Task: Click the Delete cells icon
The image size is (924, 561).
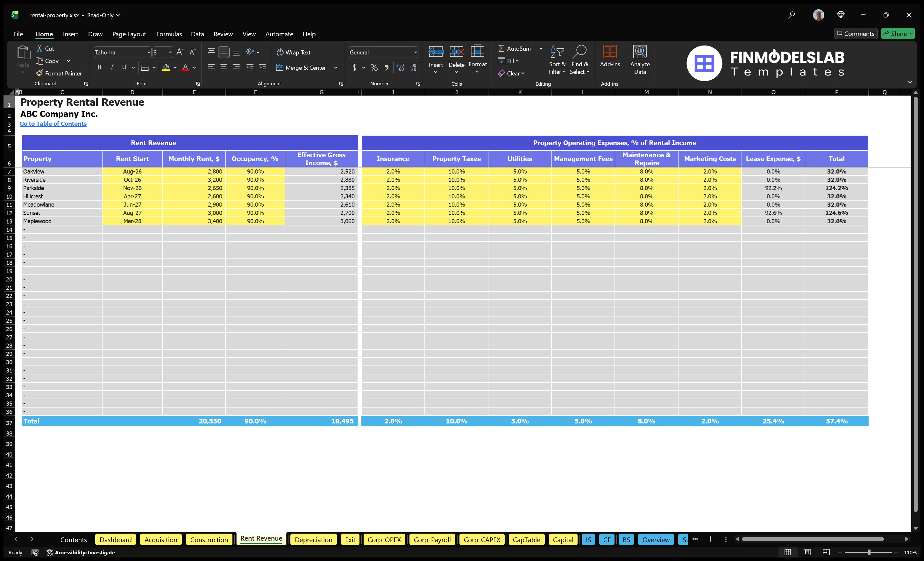Action: [x=456, y=52]
